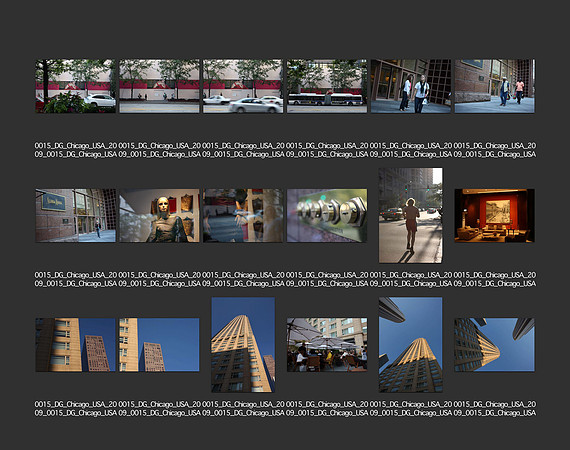Open thumbnail of towers against wide blue sky
Screen dimensions: 570x450
pos(159,345)
